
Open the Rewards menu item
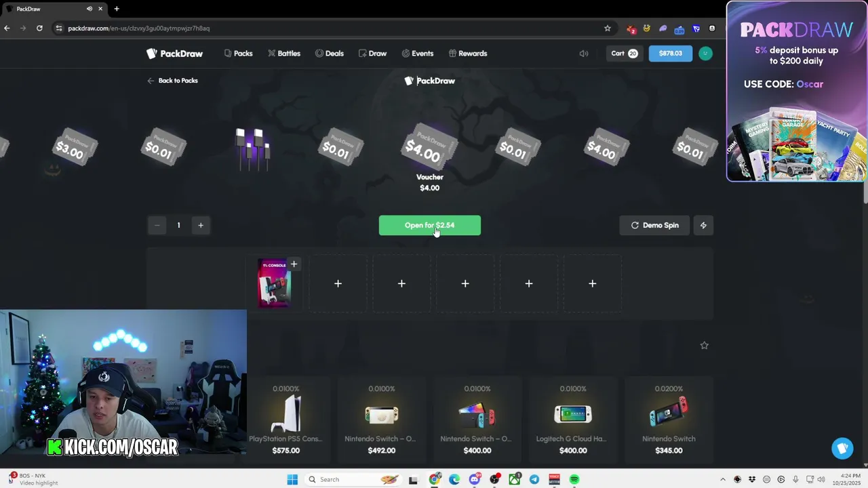click(x=468, y=54)
